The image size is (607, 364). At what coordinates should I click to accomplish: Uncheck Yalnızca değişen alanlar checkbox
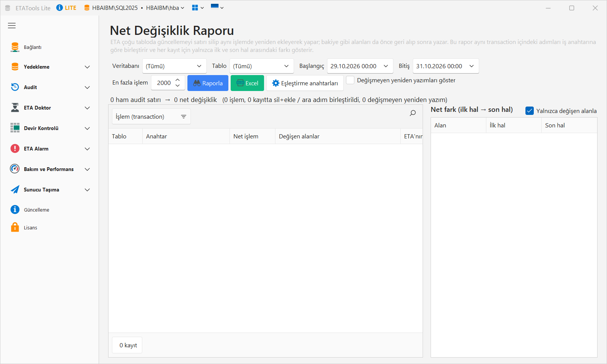(x=530, y=111)
